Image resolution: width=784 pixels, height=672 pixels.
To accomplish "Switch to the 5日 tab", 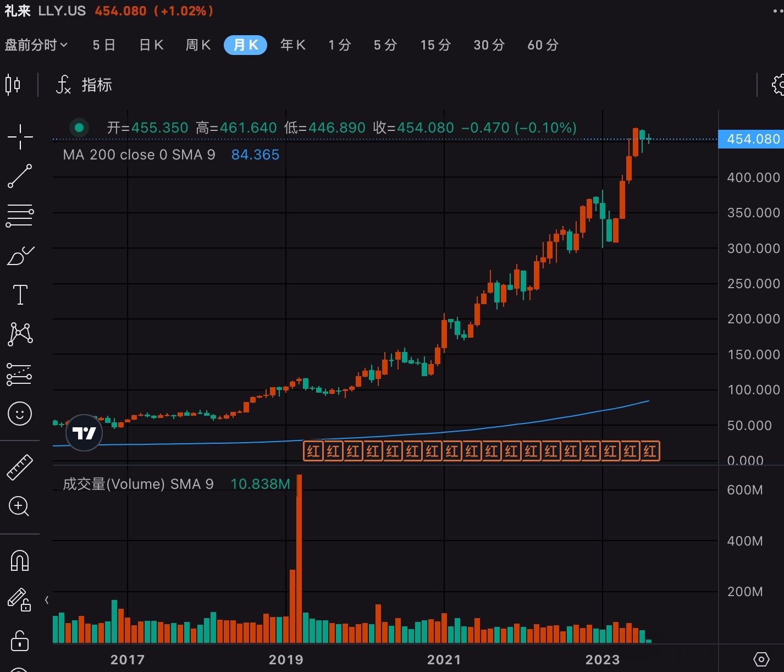I will [x=104, y=45].
